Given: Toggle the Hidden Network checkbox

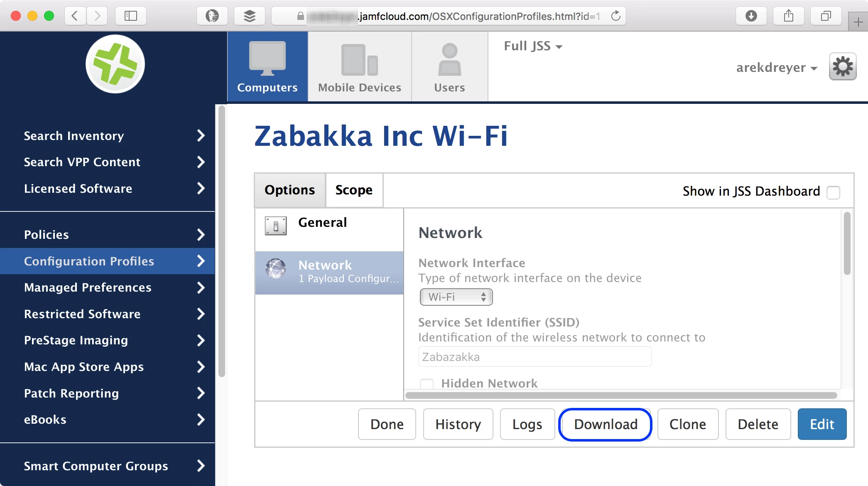Looking at the screenshot, I should 427,383.
